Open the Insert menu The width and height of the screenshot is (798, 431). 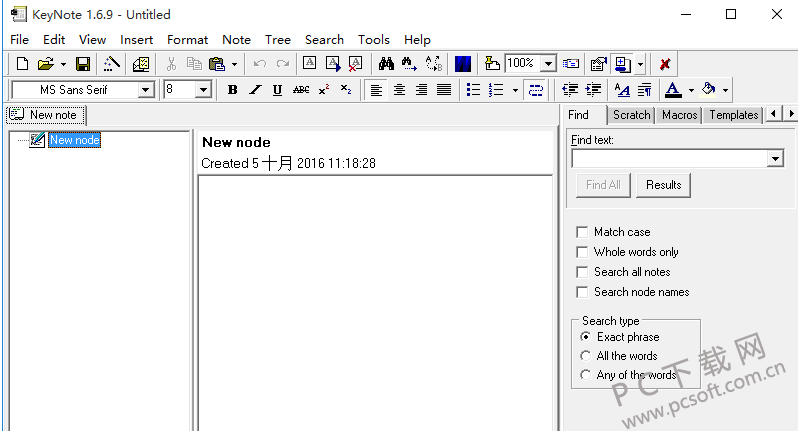[136, 40]
